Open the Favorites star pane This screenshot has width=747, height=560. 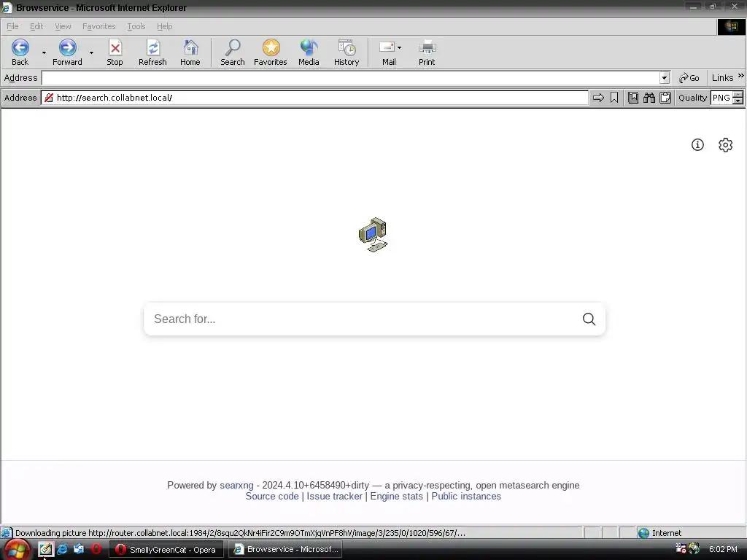[270, 52]
